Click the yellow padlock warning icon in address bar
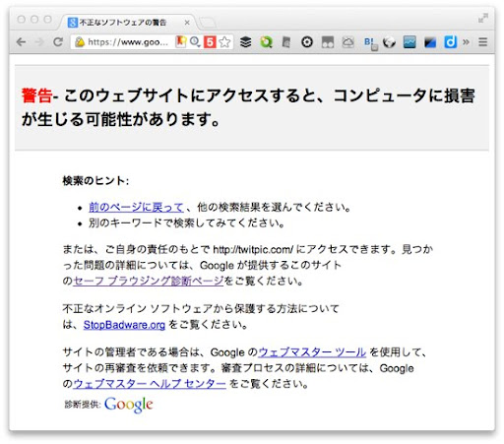The width and height of the screenshot is (504, 444). point(80,42)
